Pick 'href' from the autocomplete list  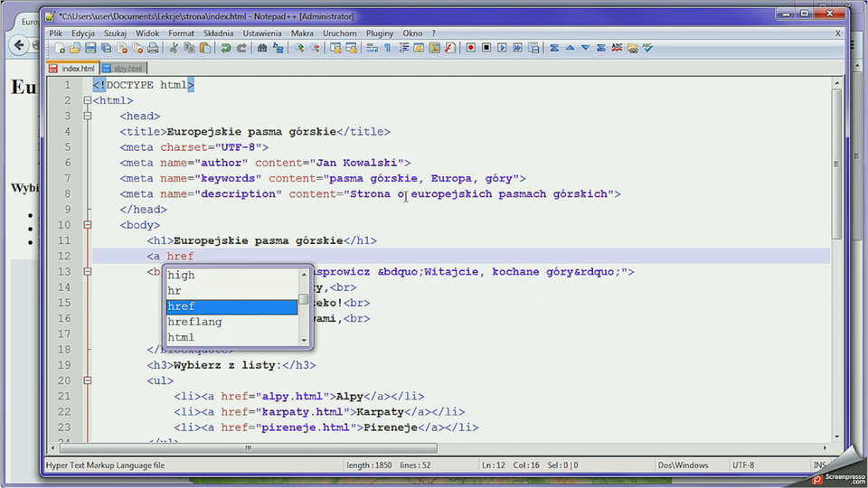(x=232, y=306)
